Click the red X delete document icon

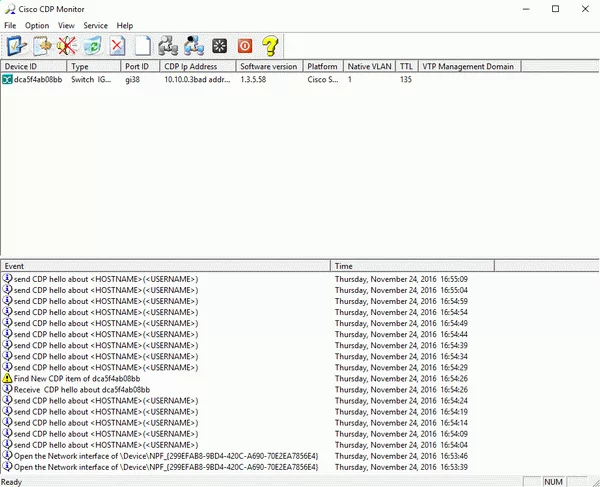pos(117,46)
